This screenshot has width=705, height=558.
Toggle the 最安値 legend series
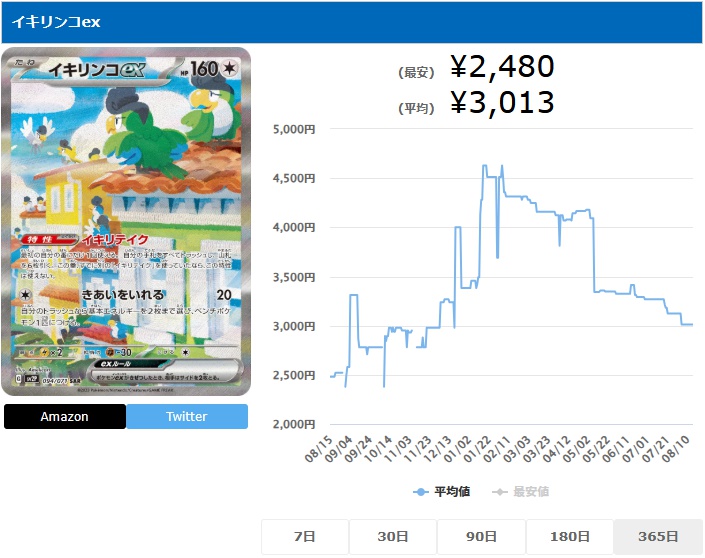(x=521, y=492)
